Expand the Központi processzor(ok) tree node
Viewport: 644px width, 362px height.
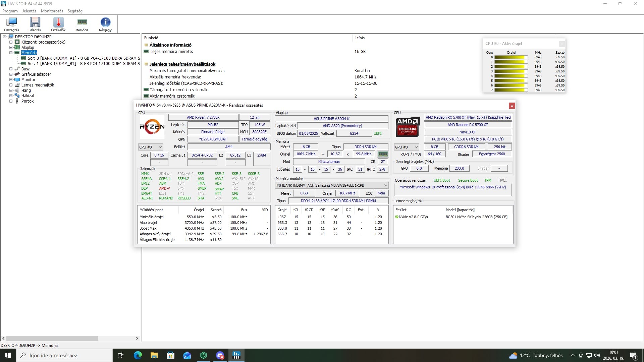coord(11,42)
